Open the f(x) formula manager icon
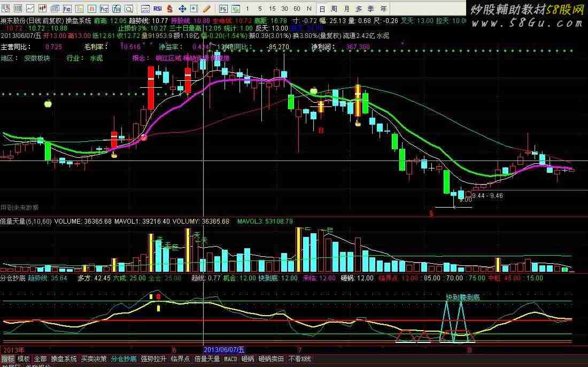 tap(117, 8)
